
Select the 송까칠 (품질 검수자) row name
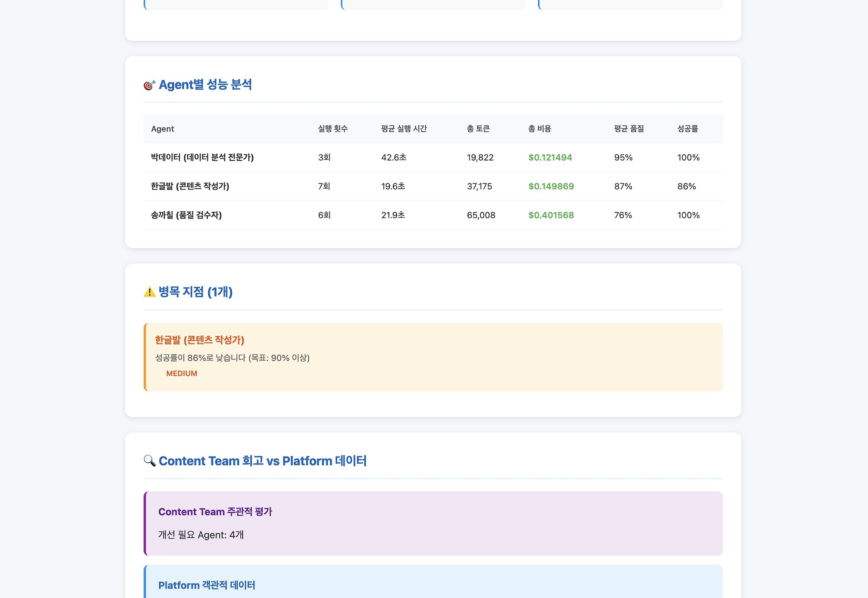point(186,215)
